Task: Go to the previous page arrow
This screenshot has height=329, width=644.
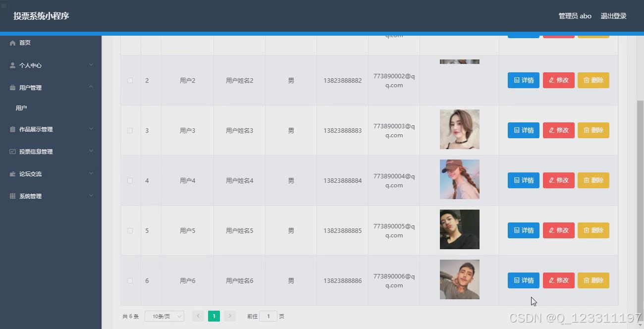Action: tap(198, 316)
